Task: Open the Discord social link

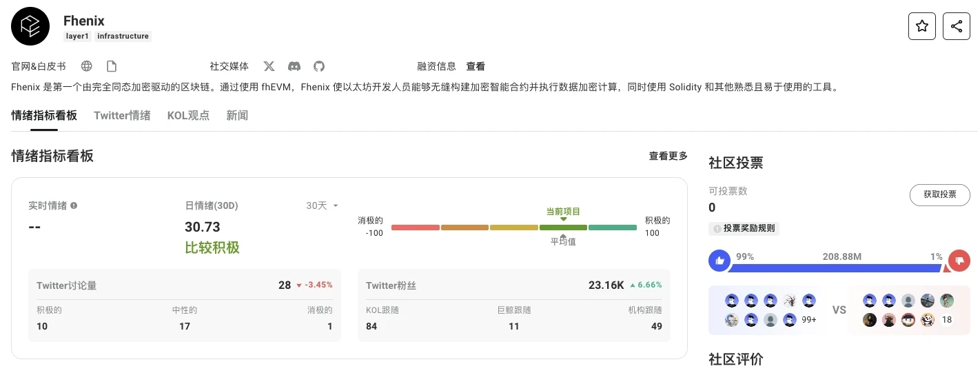Action: point(294,66)
